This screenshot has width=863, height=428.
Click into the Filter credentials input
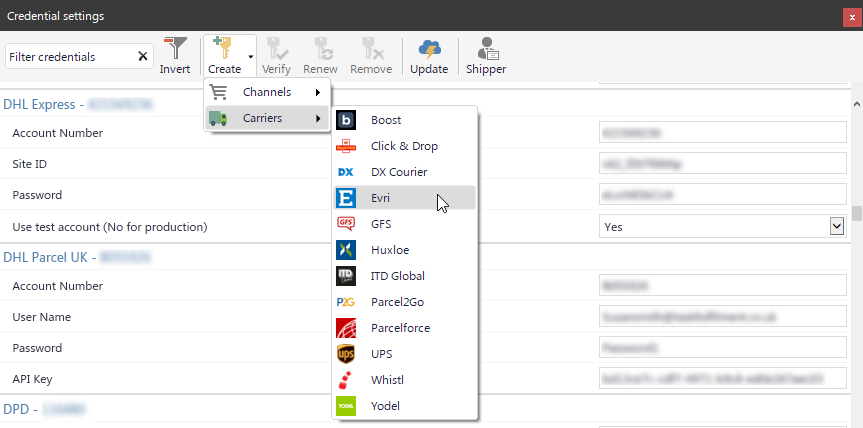(x=70, y=57)
